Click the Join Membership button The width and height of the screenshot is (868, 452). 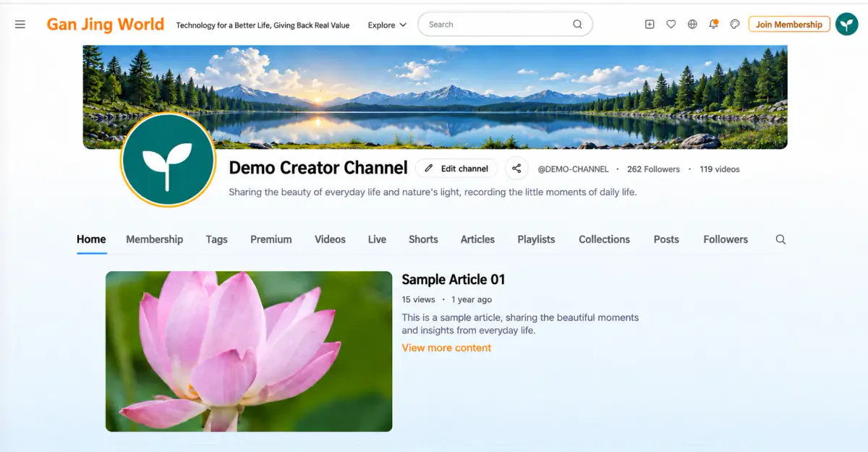789,25
